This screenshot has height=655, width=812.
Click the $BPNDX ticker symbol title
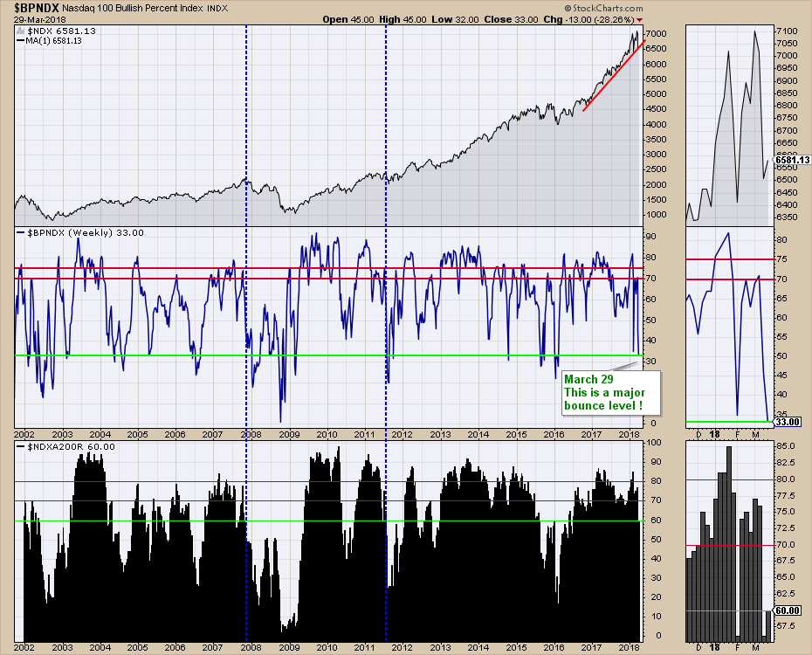37,8
